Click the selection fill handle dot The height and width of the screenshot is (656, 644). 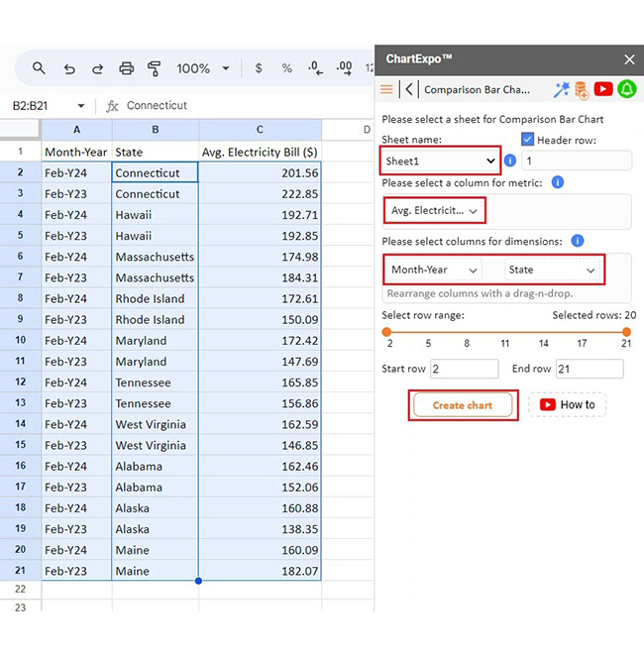point(198,581)
